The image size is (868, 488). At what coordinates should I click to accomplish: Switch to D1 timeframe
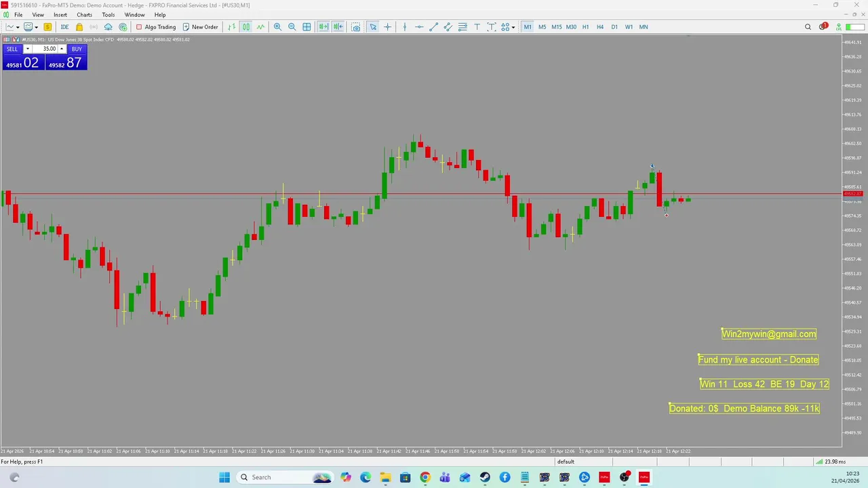point(614,27)
